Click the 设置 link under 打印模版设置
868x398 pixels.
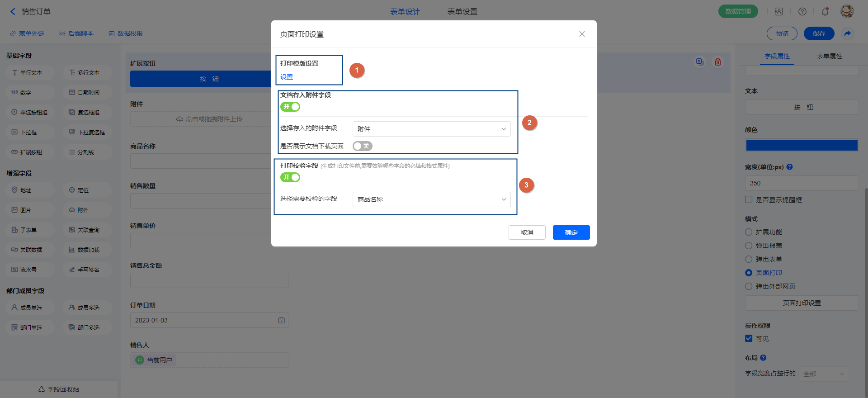287,77
